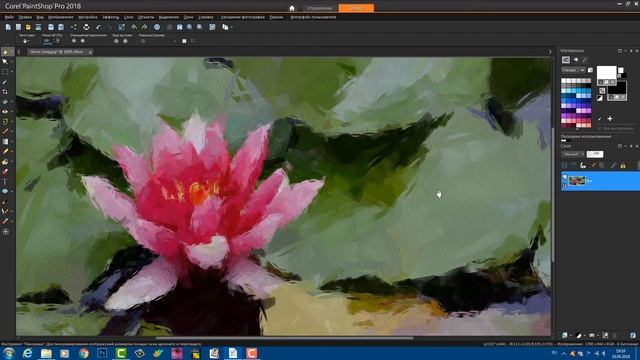Screen dimensions: 640x360
Task: Select the lotus layer thumbnail
Action: [577, 181]
